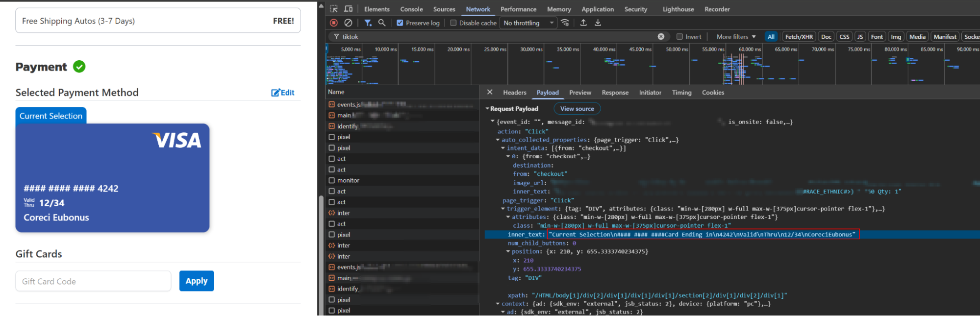Open the No throttling dropdown

tap(528, 23)
